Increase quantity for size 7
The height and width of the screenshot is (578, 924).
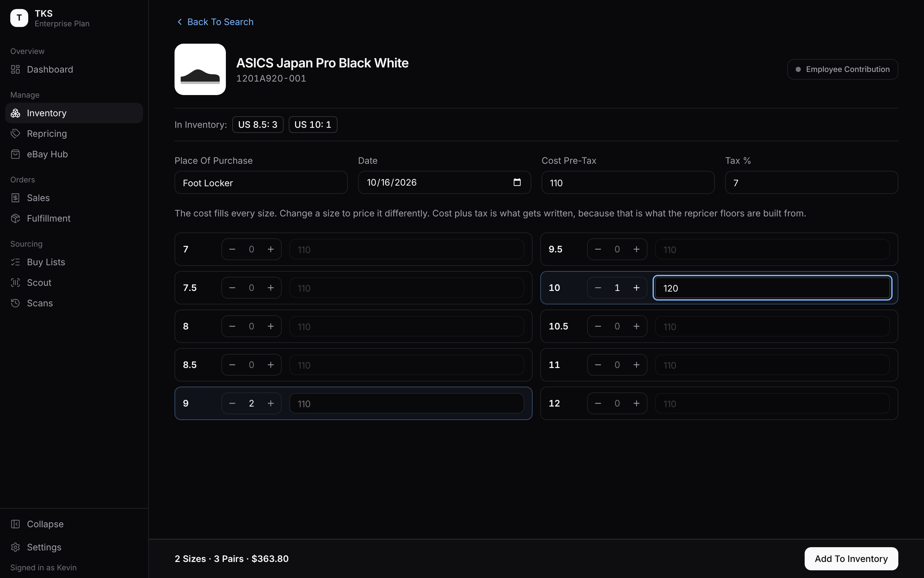click(271, 249)
